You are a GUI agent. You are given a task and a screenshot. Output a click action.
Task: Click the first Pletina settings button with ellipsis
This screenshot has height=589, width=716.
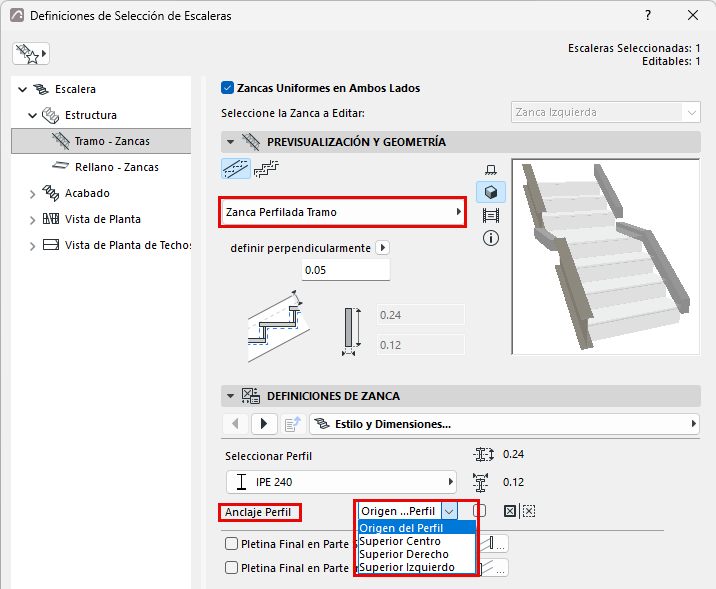coord(495,544)
